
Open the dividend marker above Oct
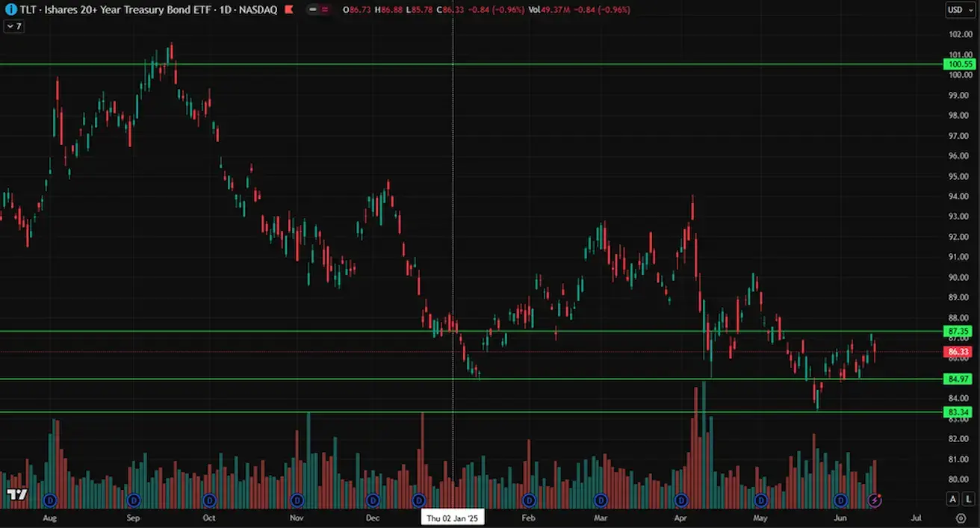(x=209, y=500)
